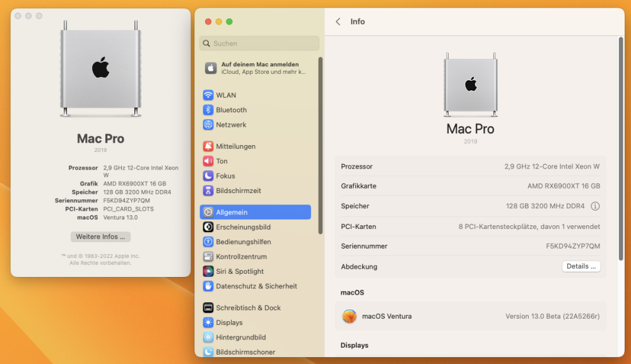Click the Mac Pro image in the About window
Screen dimensions: 631x364
(100, 69)
